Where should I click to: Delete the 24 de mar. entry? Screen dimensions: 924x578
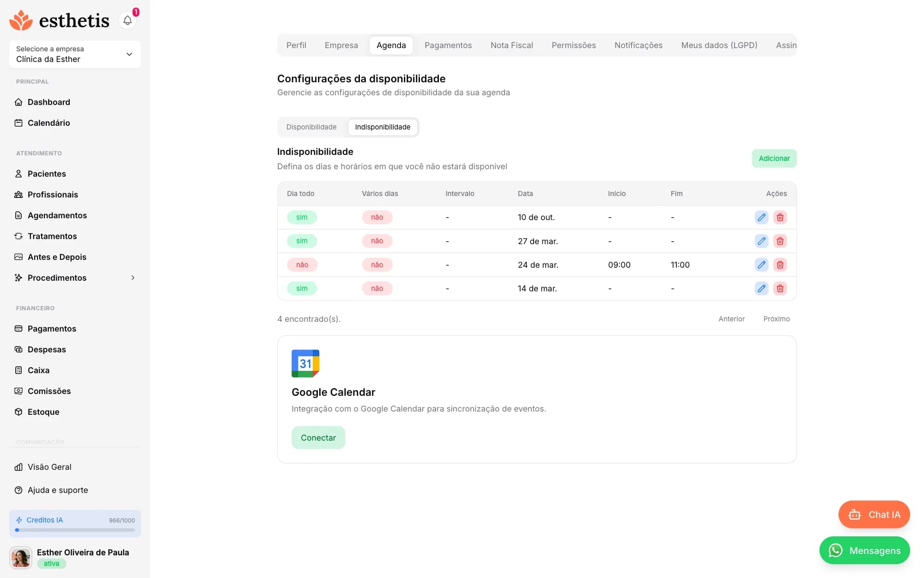coord(780,265)
